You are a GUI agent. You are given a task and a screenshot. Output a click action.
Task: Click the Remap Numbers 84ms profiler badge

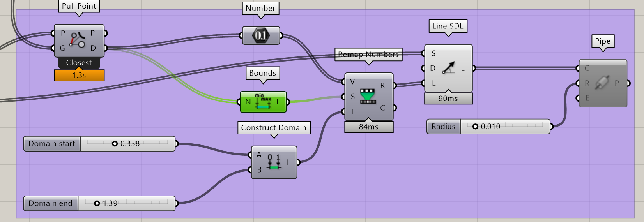[368, 127]
